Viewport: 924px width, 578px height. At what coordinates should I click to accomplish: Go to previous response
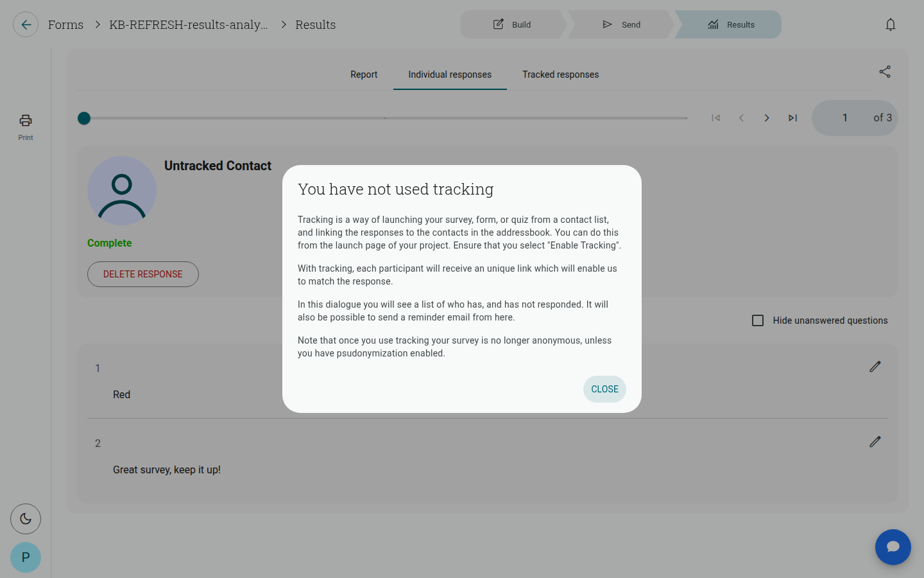[x=741, y=118]
